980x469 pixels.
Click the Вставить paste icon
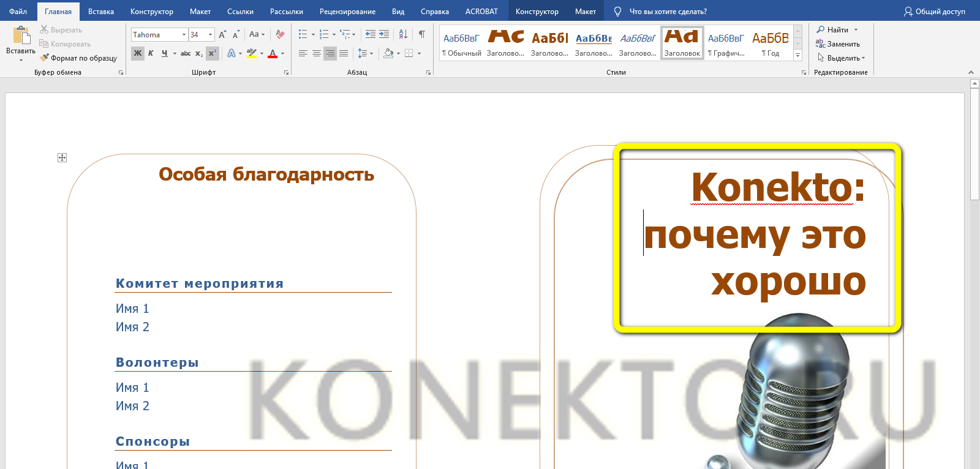tap(21, 36)
